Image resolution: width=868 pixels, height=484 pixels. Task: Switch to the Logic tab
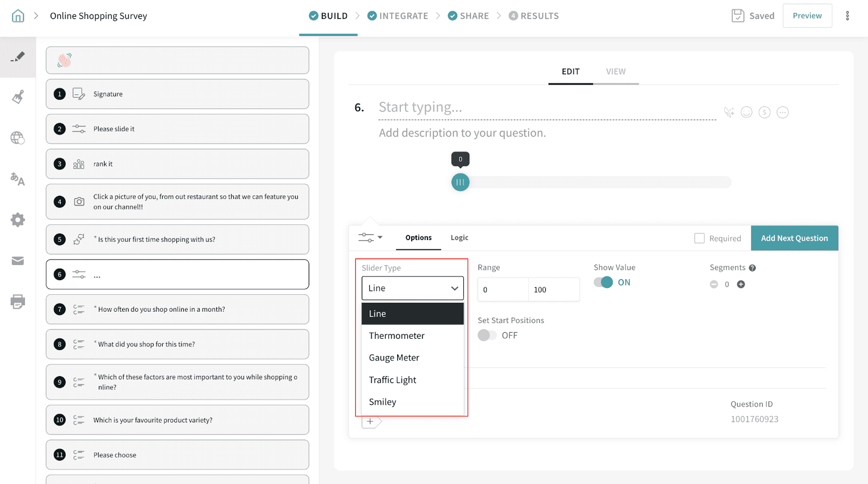click(459, 238)
